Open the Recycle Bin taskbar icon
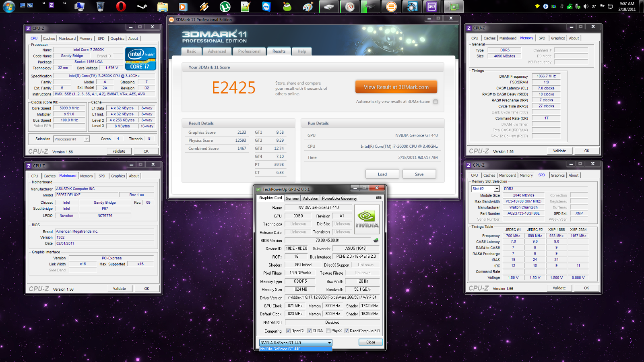 coord(100,6)
